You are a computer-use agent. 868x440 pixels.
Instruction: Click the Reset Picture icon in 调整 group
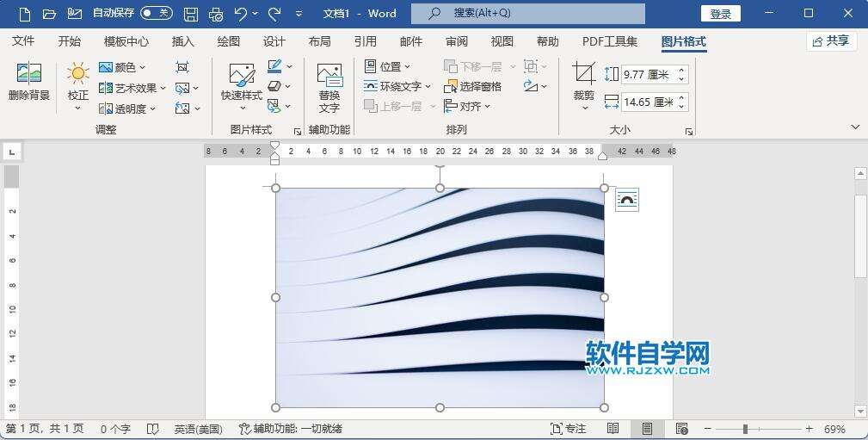(182, 108)
